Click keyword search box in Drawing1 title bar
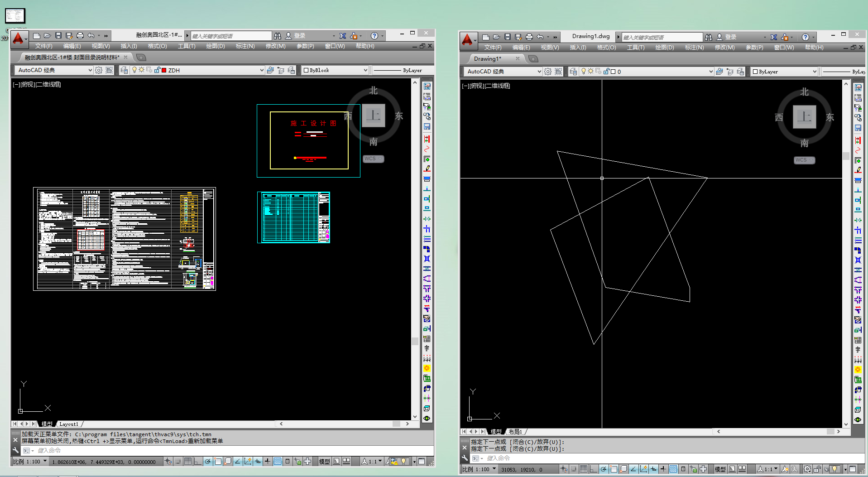Screen dimensions: 868x477 [662, 37]
